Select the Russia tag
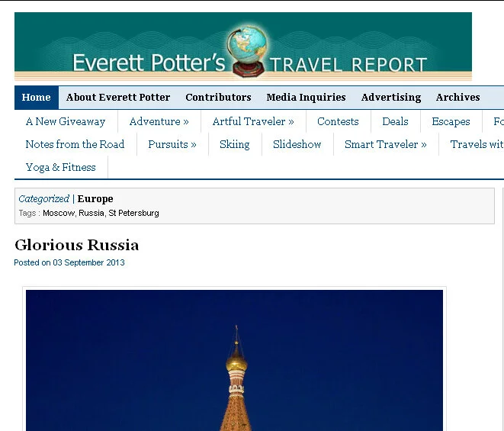 coord(91,213)
